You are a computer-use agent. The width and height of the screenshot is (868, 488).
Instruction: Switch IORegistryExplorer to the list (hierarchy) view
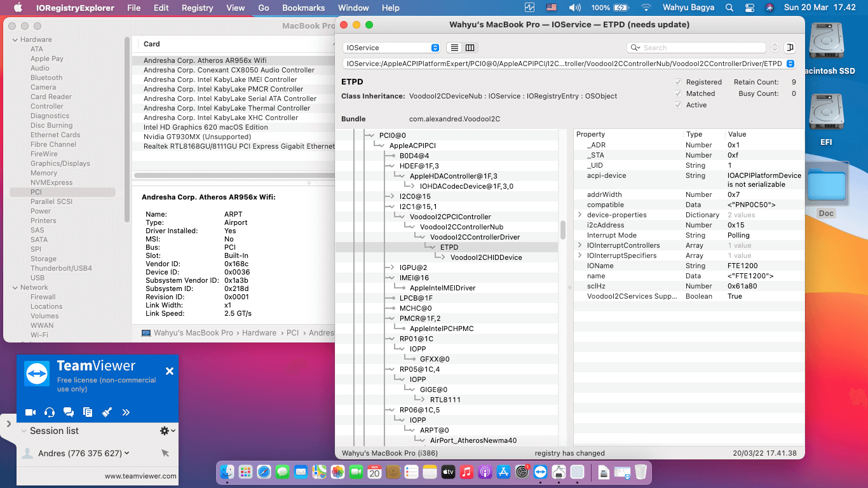(x=454, y=48)
